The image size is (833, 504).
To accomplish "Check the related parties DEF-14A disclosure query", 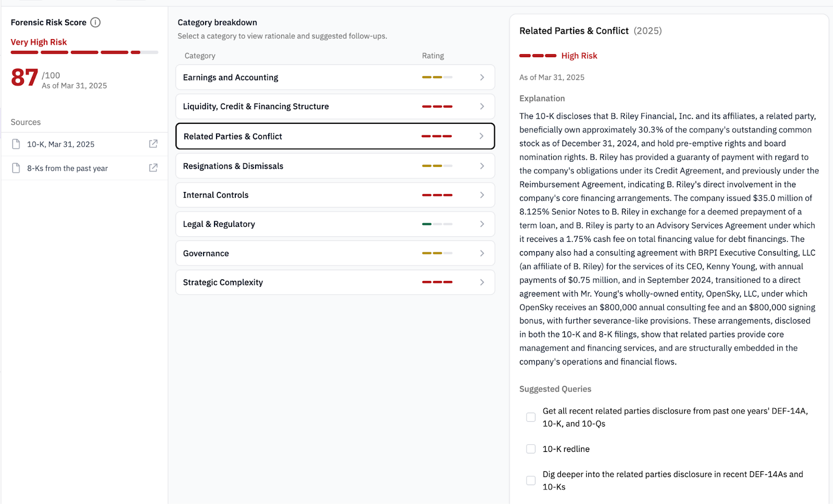I will pyautogui.click(x=531, y=417).
